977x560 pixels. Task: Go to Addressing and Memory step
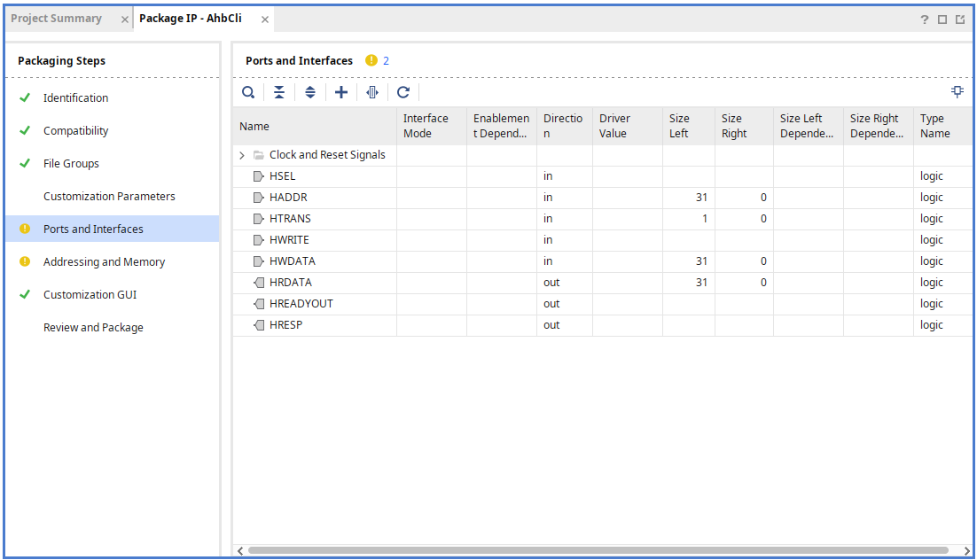(104, 262)
